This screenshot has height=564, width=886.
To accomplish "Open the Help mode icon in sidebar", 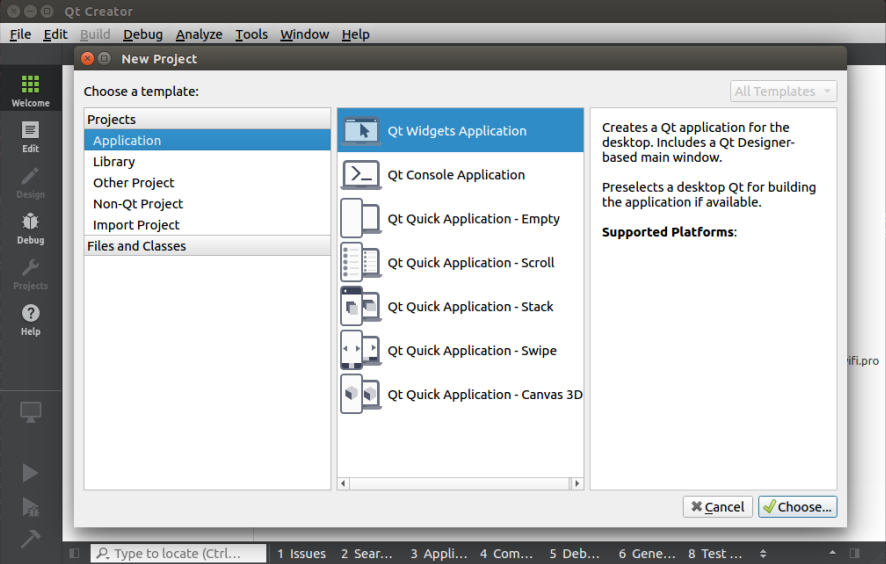I will click(30, 319).
